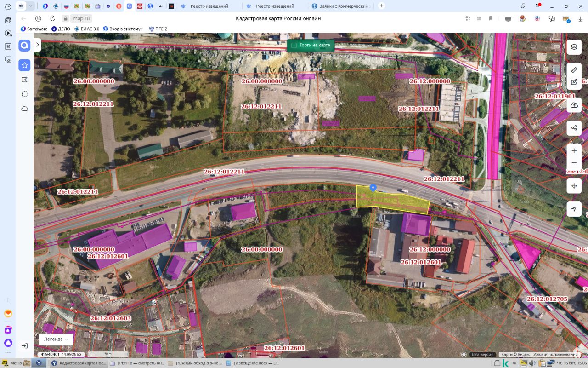Open Alice assistant icon in browser sidebar

[8, 343]
